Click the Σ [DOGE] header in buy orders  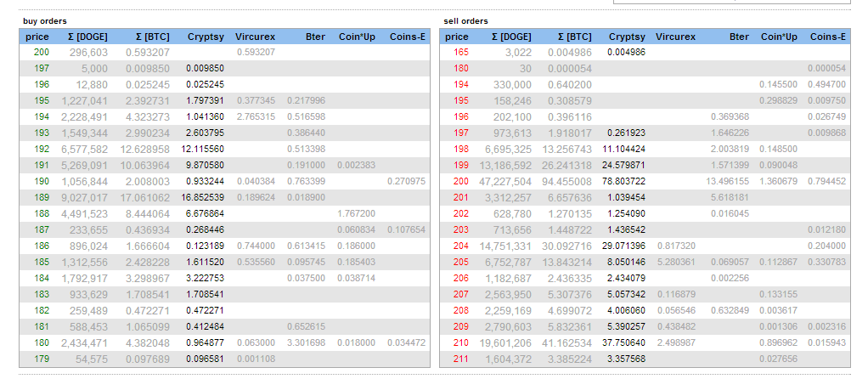pyautogui.click(x=87, y=37)
